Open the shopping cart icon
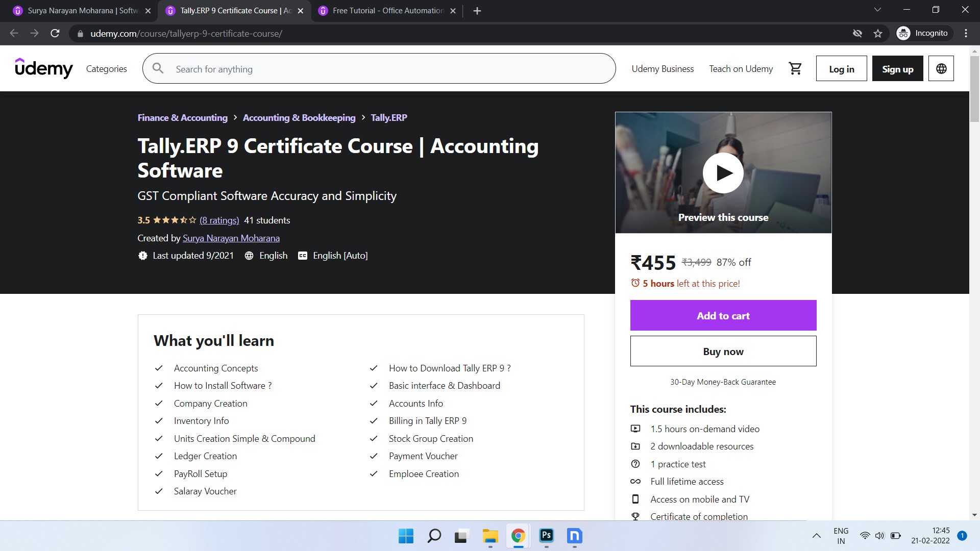980x551 pixels. (x=795, y=68)
